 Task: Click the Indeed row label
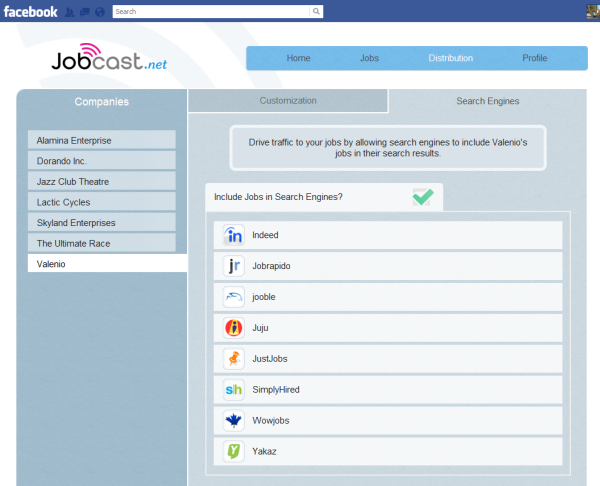coord(265,235)
